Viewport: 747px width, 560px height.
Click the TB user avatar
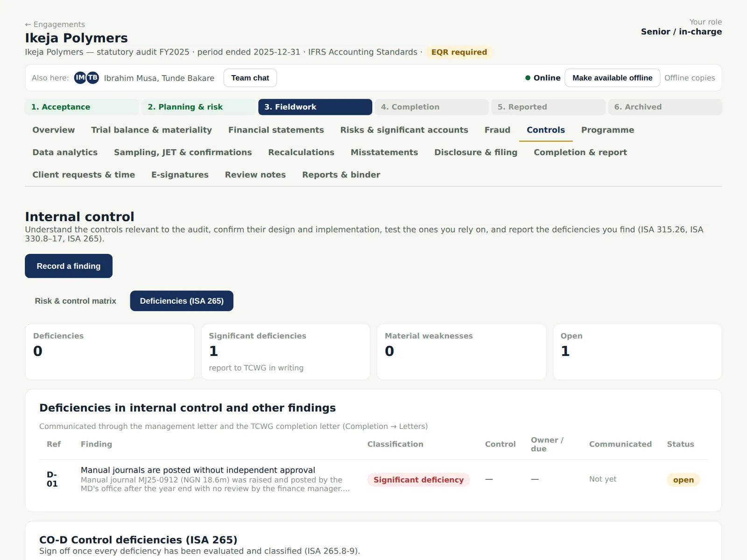click(x=93, y=77)
